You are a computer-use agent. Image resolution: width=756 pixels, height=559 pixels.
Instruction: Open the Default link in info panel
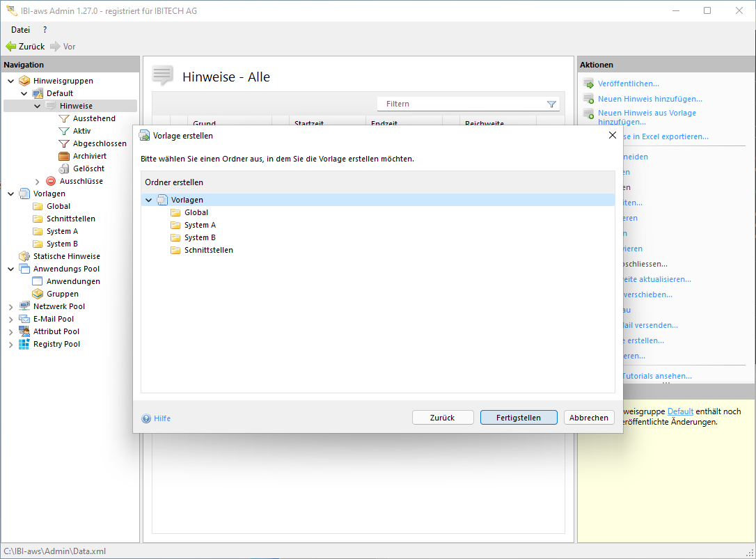point(680,411)
